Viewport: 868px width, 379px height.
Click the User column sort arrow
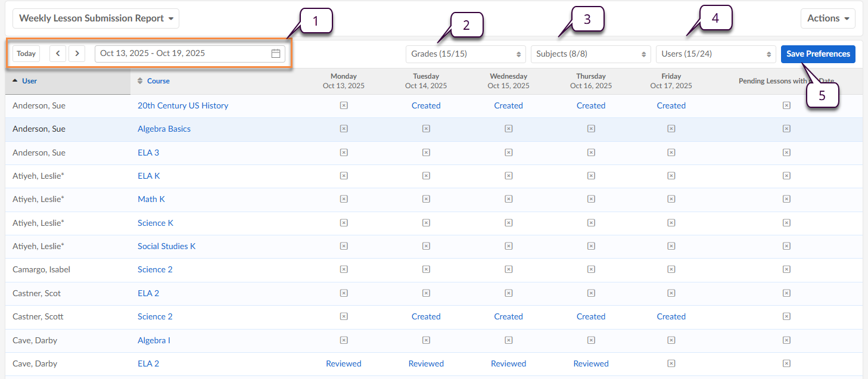click(15, 81)
